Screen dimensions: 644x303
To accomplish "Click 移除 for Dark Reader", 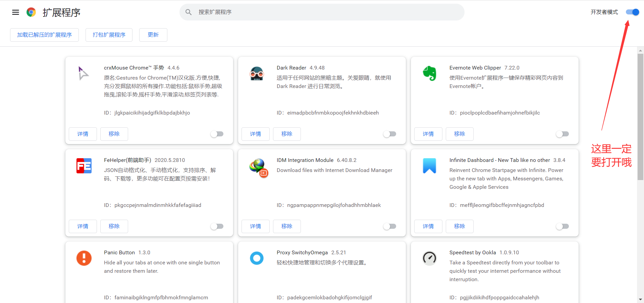I will (x=287, y=134).
